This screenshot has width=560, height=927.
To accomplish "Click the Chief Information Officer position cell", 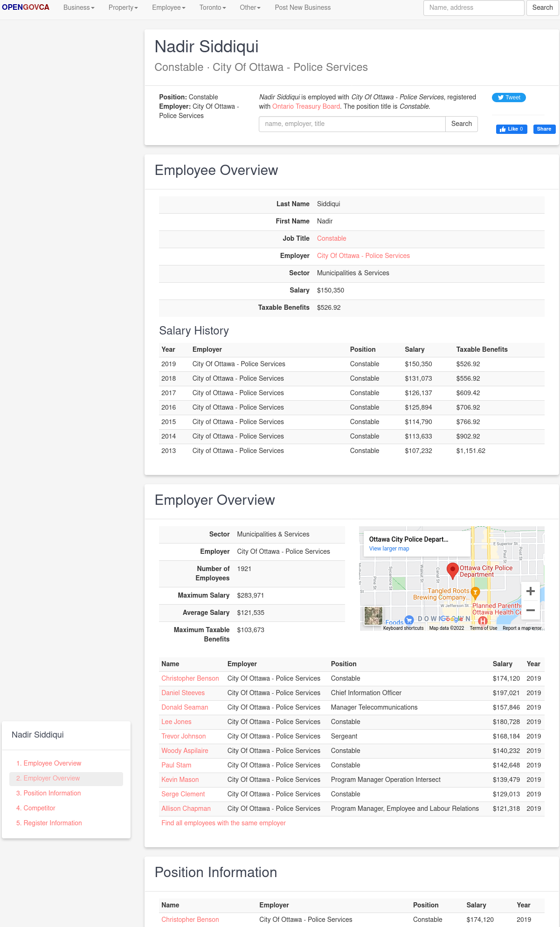I will (366, 693).
